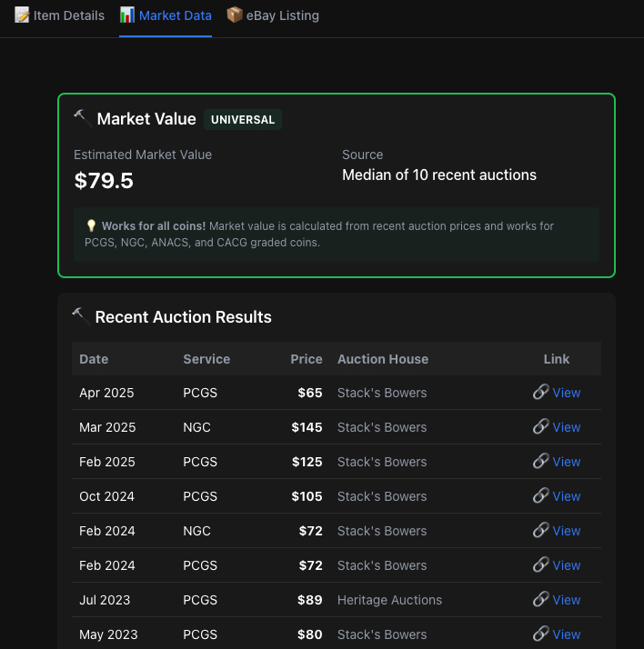
Task: View the Feb 2024 PCGS auction link
Action: click(567, 565)
